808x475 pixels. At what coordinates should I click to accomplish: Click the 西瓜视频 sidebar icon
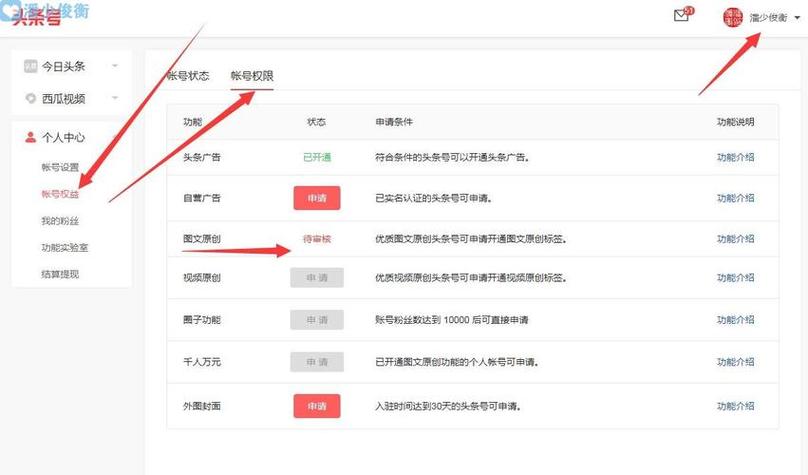[x=30, y=98]
